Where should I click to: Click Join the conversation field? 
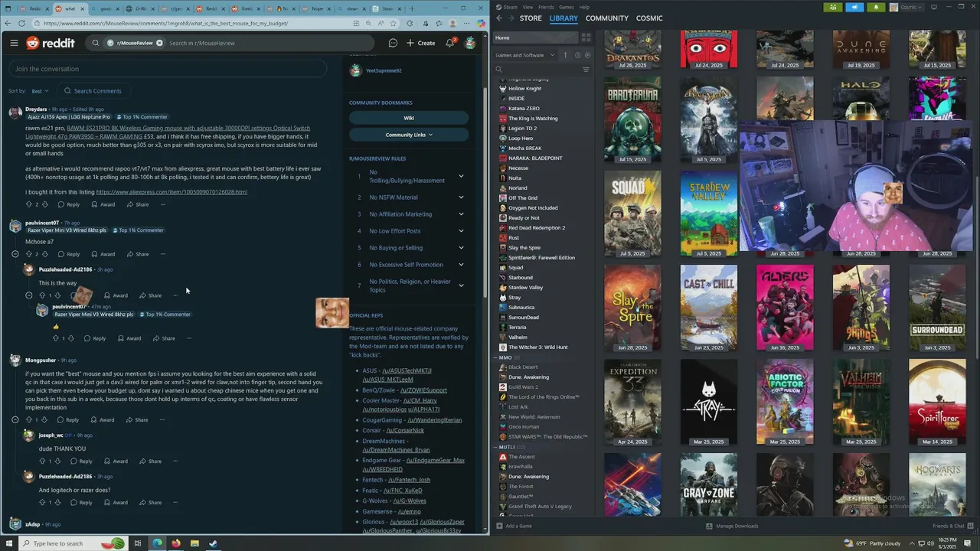(x=168, y=69)
